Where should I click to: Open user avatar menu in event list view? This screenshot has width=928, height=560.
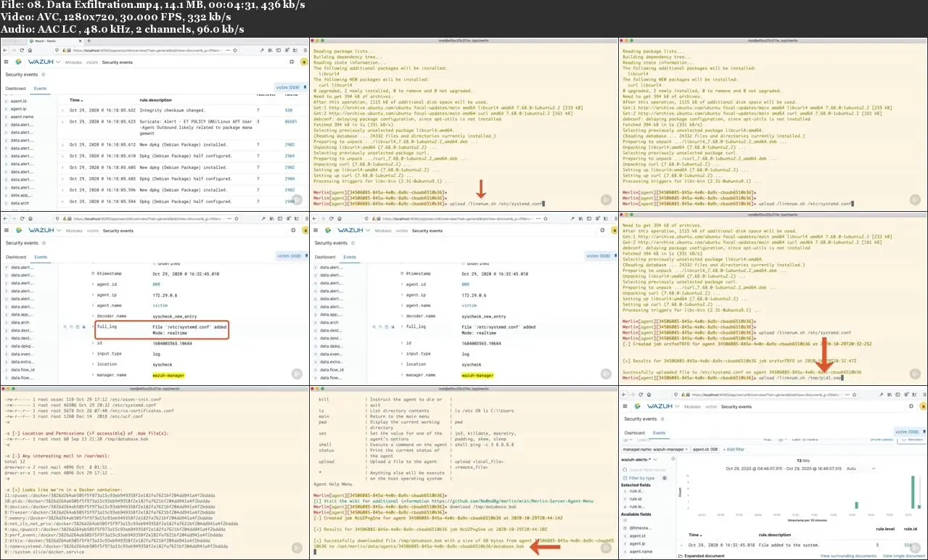pos(304,62)
